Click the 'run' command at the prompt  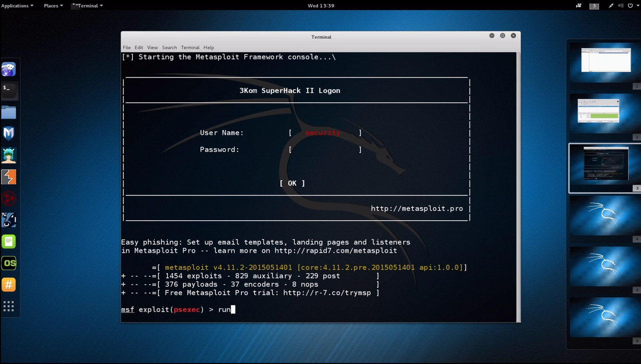coord(224,310)
